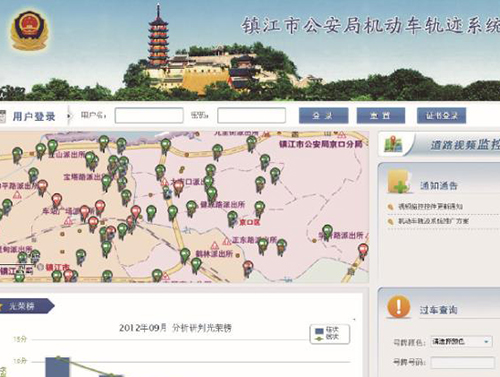Click red marker at map bottom right of 鹤林派出所
This screenshot has height=377, width=500.
[248, 269]
